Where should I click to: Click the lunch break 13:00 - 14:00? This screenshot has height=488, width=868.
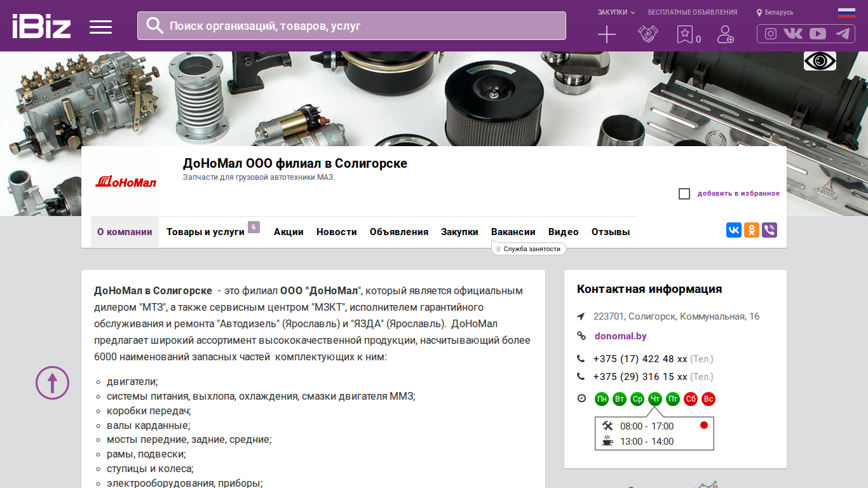[x=647, y=442]
